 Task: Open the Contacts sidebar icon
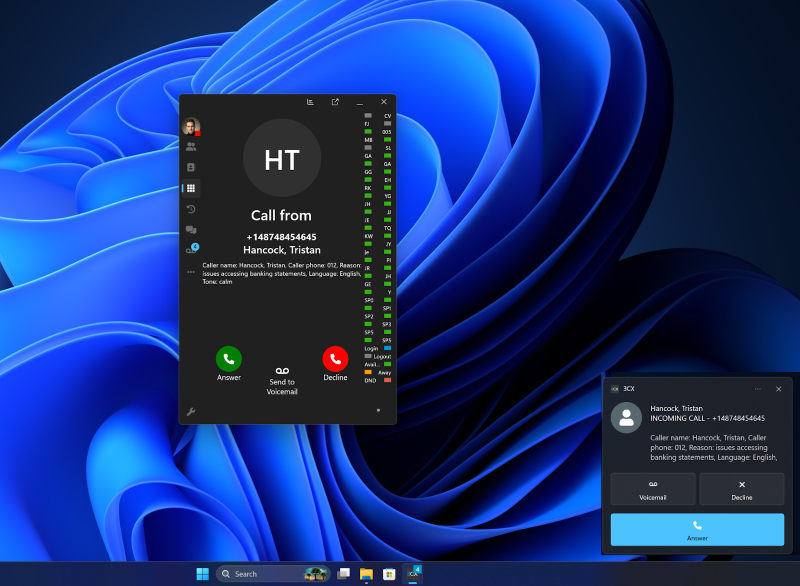point(191,167)
